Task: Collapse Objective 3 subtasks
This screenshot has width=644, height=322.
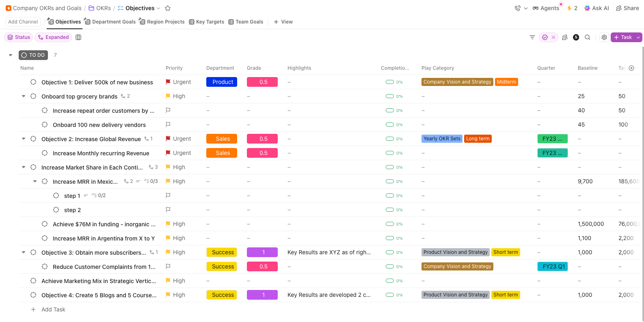Action: point(24,252)
